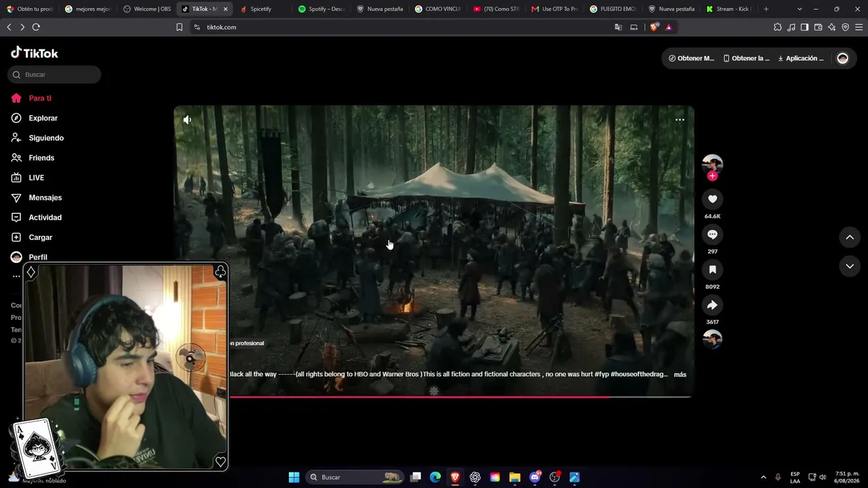Open Mensajes in the sidebar

pos(37,197)
